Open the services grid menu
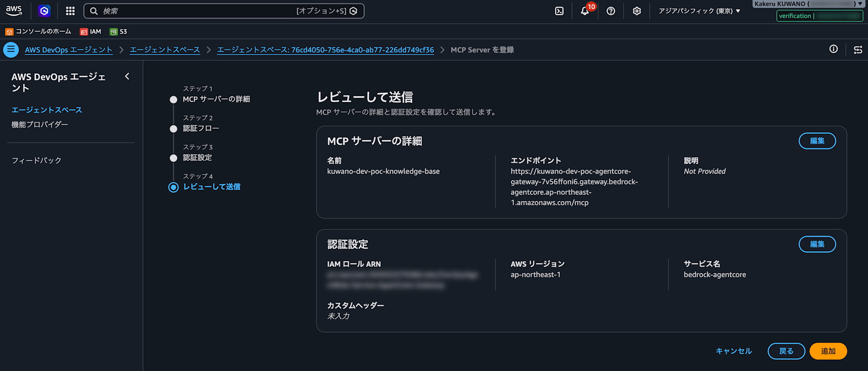Viewport: 868px width, 371px height. point(70,11)
